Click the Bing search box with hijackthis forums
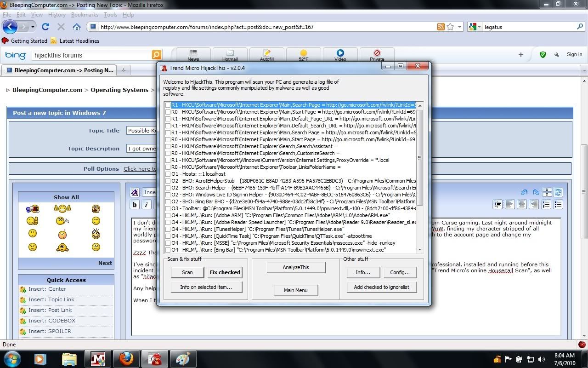Image resolution: width=588 pixels, height=368 pixels. (x=92, y=55)
